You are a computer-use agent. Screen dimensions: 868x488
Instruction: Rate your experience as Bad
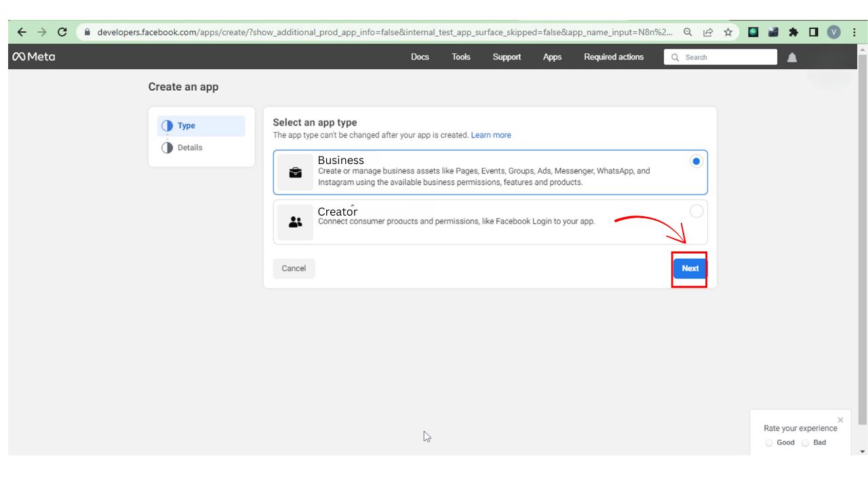point(805,443)
